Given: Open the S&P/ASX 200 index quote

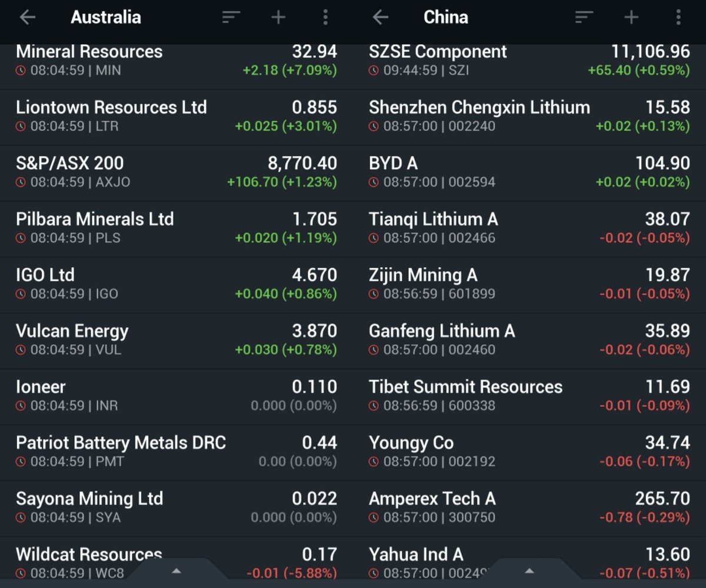Looking at the screenshot, I should [176, 171].
